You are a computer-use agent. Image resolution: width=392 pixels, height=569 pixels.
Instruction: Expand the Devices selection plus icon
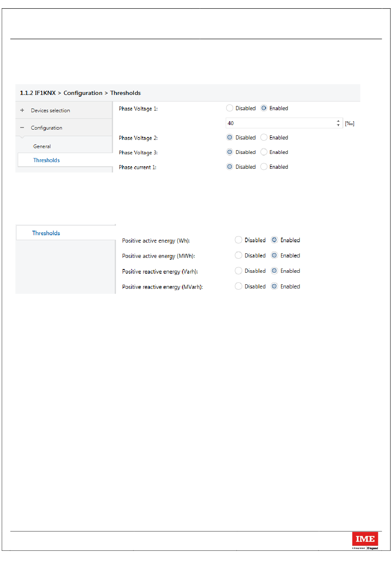click(22, 111)
